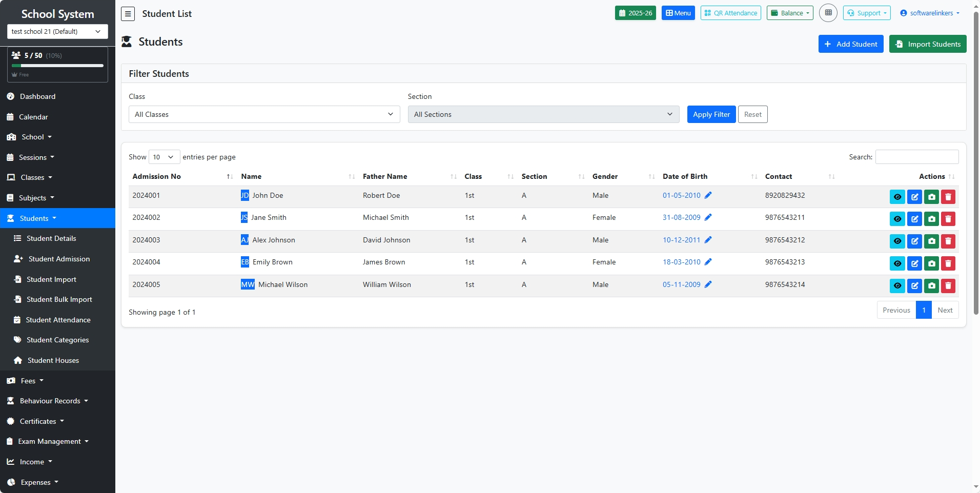Click the edit icon for Jane Smith

[x=914, y=219]
